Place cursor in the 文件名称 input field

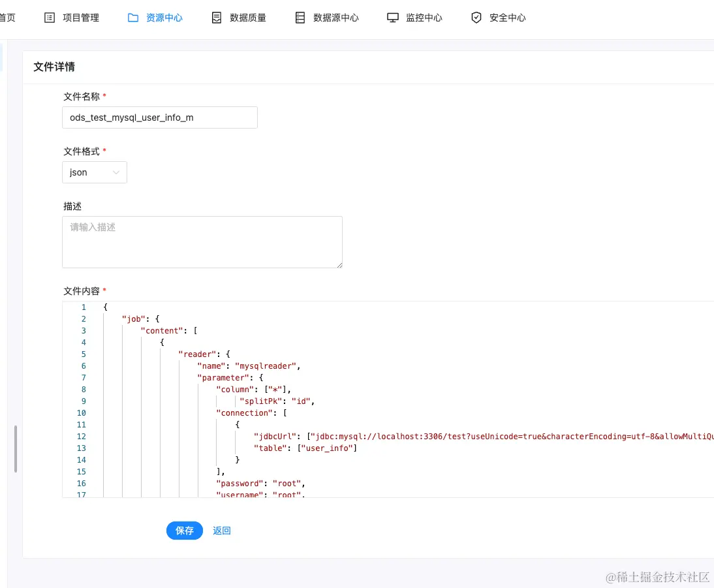[159, 117]
